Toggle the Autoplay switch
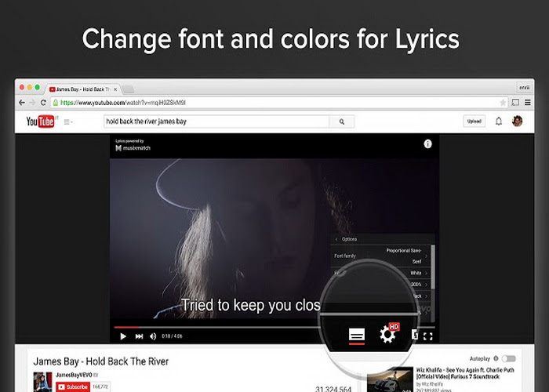 509,358
